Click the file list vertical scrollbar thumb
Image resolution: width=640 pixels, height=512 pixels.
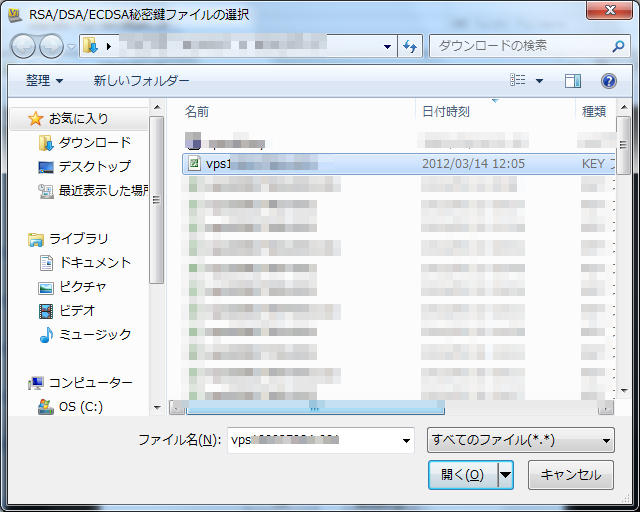(623, 145)
